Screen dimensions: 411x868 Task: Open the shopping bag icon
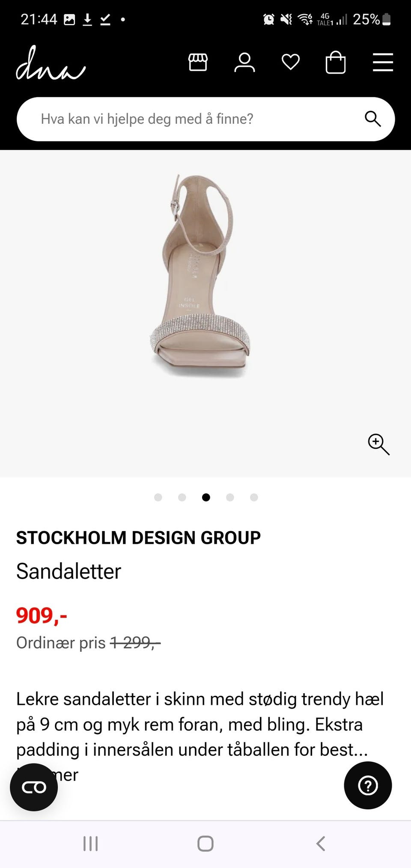point(336,63)
